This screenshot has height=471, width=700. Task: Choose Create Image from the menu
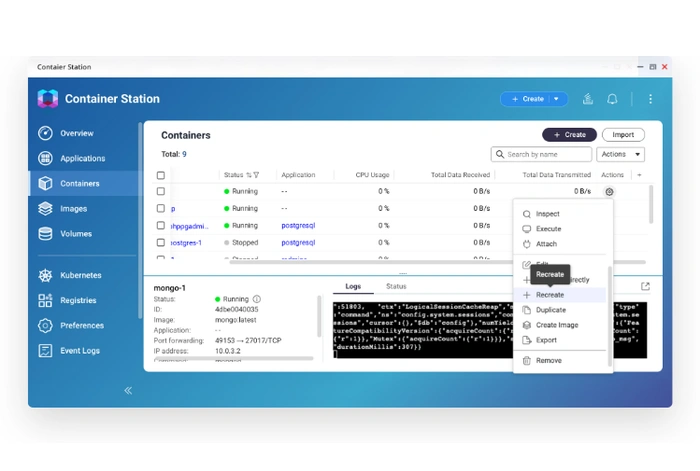coord(559,325)
